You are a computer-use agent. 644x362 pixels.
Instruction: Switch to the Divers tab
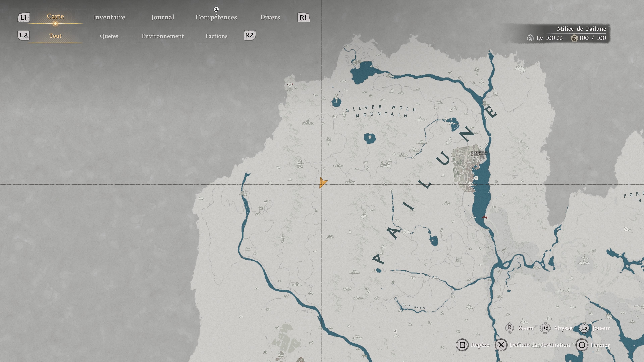(x=270, y=17)
